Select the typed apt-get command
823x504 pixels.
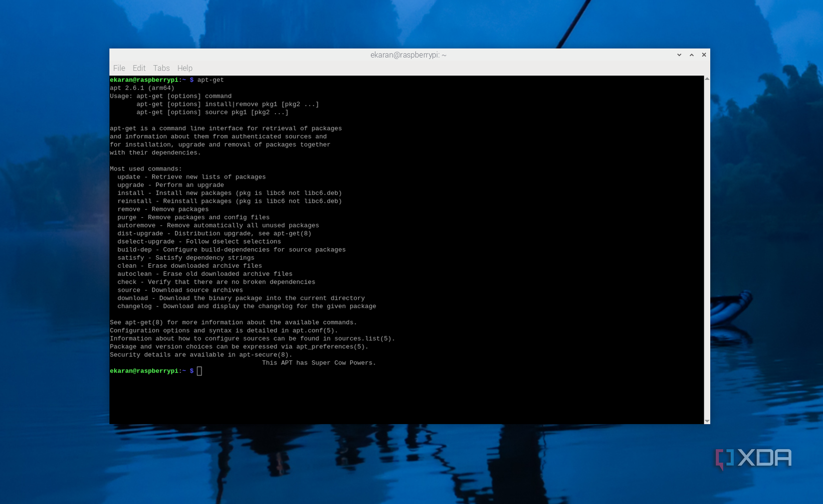210,80
